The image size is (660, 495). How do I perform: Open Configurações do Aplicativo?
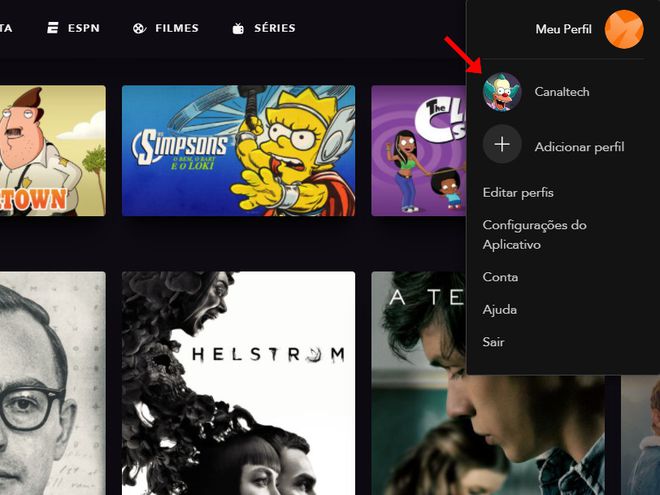535,234
